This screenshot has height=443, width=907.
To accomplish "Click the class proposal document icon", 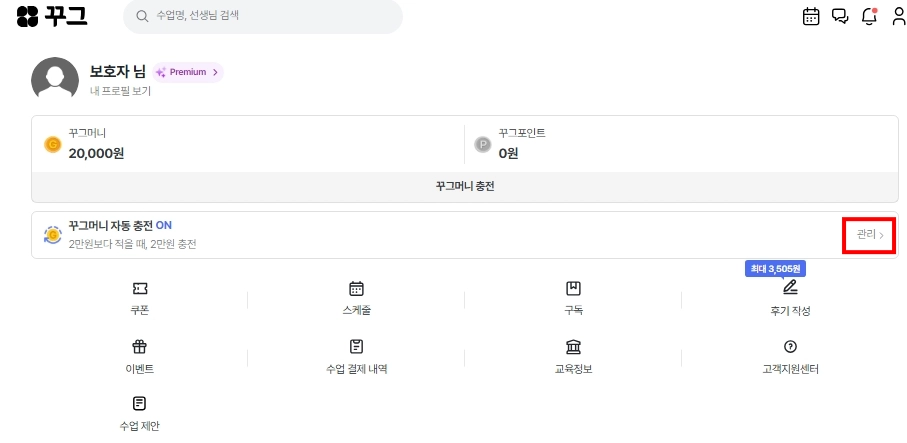I will [x=139, y=403].
